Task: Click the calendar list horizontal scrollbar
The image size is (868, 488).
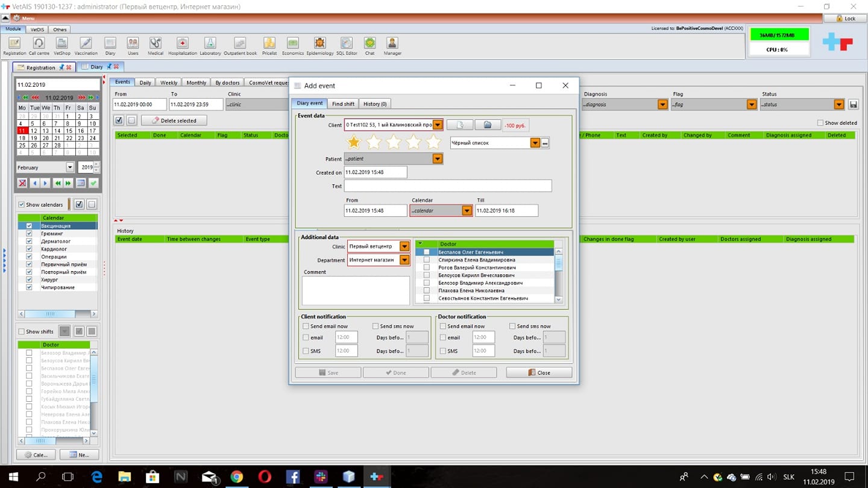Action: (58, 314)
